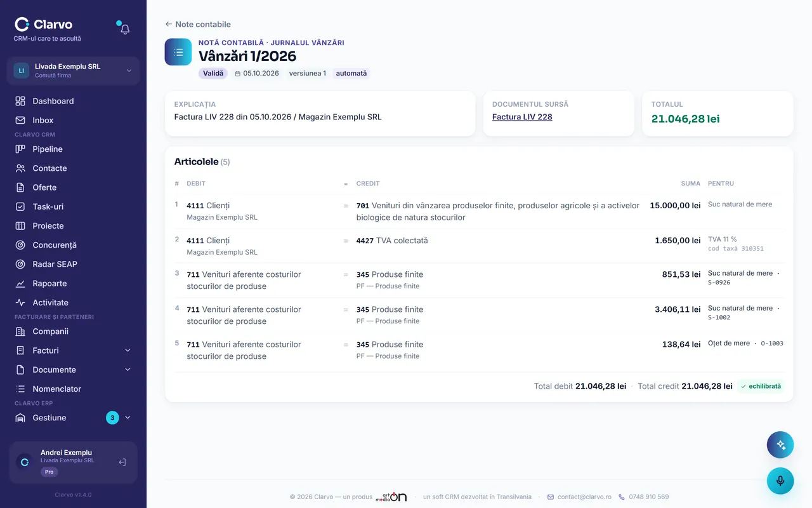This screenshot has height=508, width=812.
Task: Click the Clarvo logo
Action: (44, 25)
